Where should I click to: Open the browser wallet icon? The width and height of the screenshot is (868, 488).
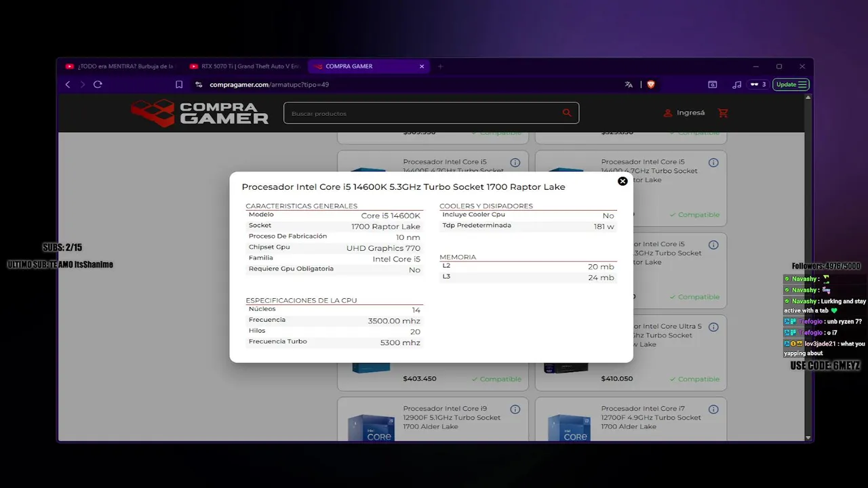pyautogui.click(x=712, y=85)
